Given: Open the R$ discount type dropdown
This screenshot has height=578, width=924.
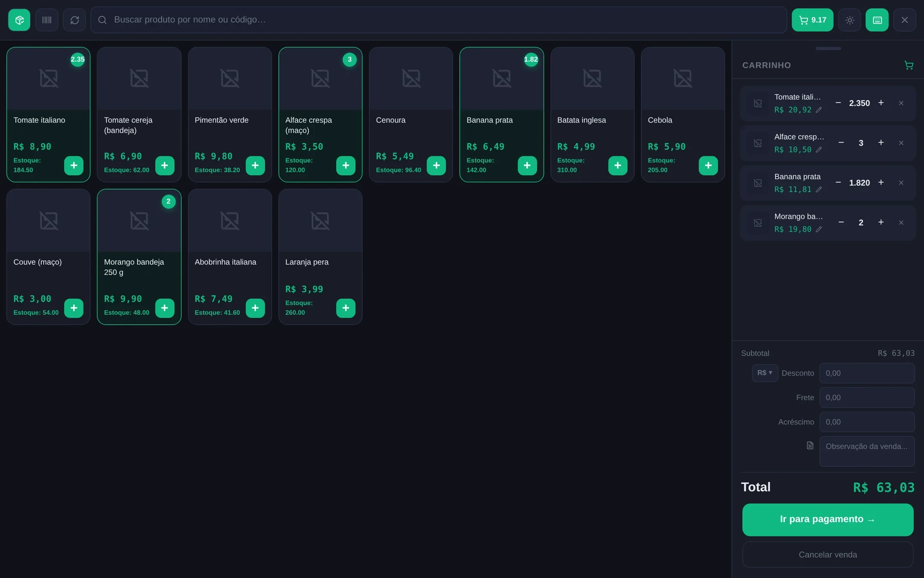Looking at the screenshot, I should (x=764, y=373).
